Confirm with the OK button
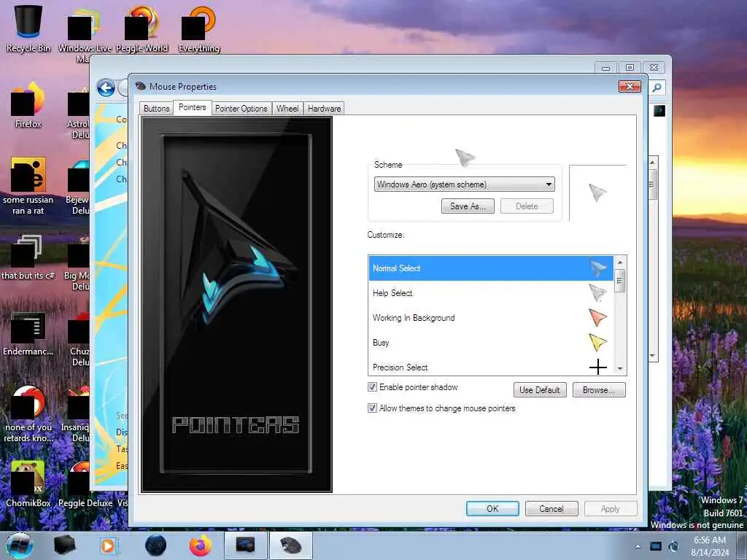Screen dimensions: 747x560 (x=492, y=508)
